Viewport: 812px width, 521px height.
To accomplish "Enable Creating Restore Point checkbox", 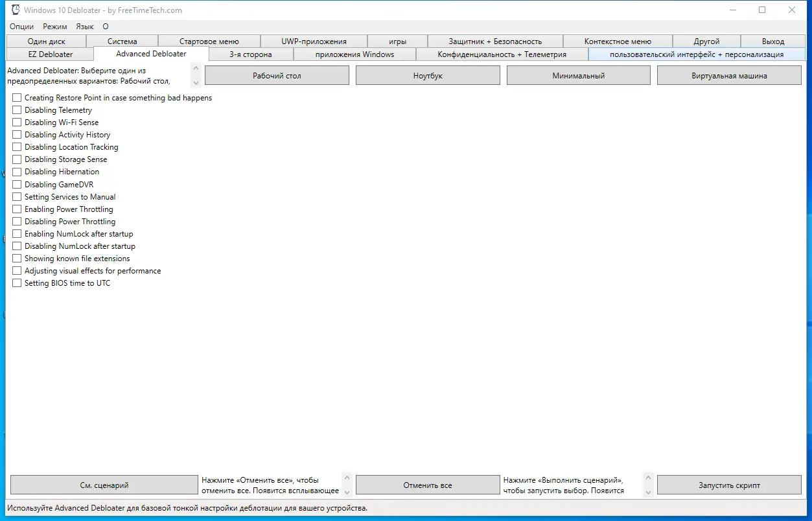I will [17, 98].
